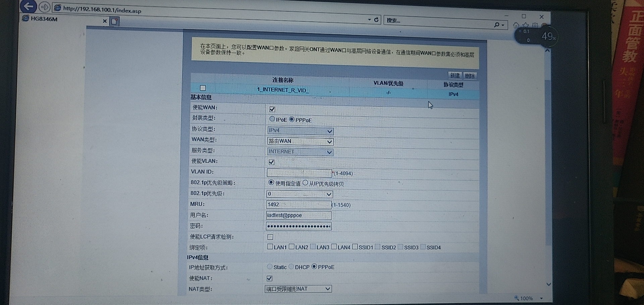The height and width of the screenshot is (305, 644).
Task: Click the VLAN/优先级 column header
Action: 388,83
